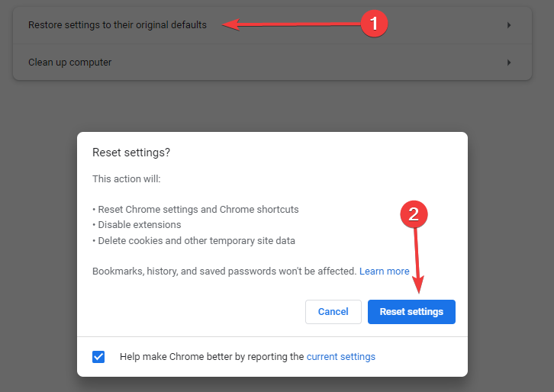Click the 'Delete cookies and other temporary site data' line
The image size is (554, 392).
[x=196, y=241]
